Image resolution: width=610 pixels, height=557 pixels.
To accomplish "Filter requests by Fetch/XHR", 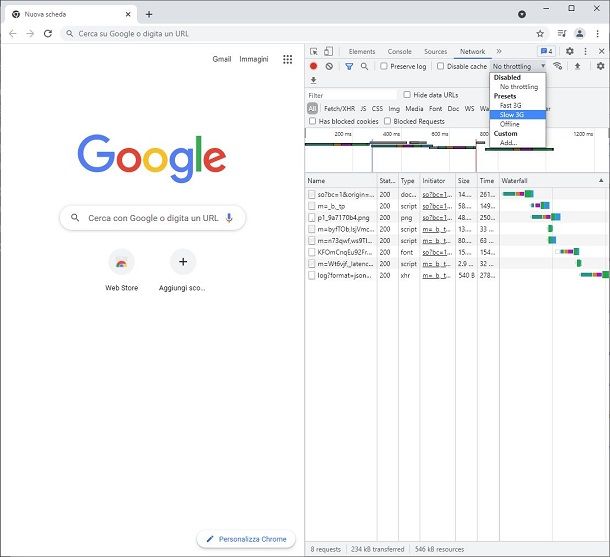I will point(339,109).
